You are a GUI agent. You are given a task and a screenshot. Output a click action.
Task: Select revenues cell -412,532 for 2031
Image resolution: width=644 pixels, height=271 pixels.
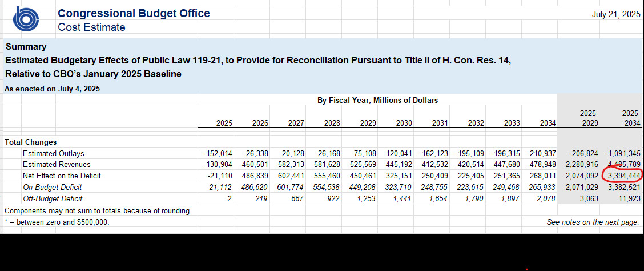point(434,165)
